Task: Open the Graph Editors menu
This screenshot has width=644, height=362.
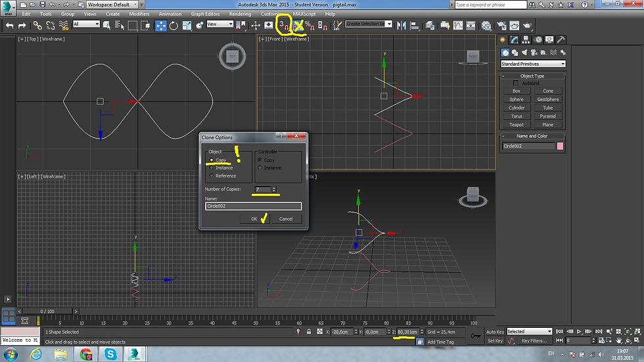Action: (x=205, y=14)
